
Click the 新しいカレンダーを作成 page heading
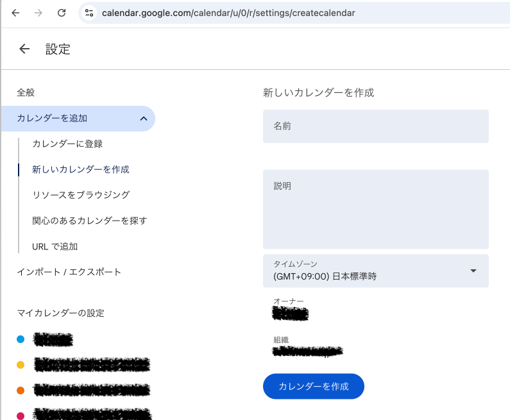pos(318,92)
